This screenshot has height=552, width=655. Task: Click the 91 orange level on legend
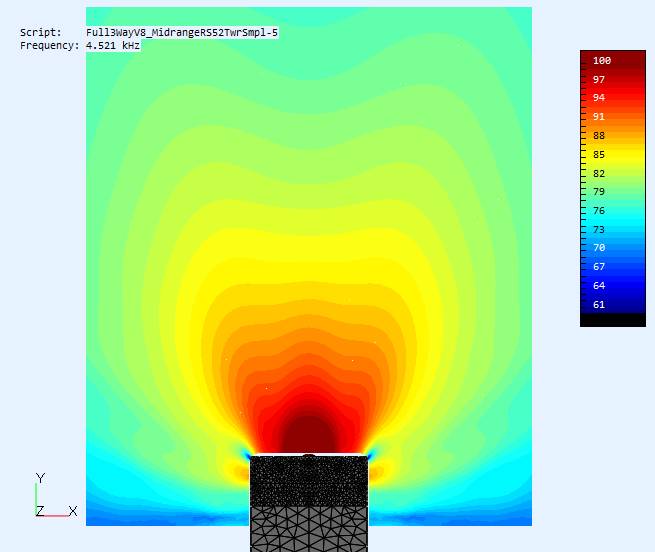599,117
